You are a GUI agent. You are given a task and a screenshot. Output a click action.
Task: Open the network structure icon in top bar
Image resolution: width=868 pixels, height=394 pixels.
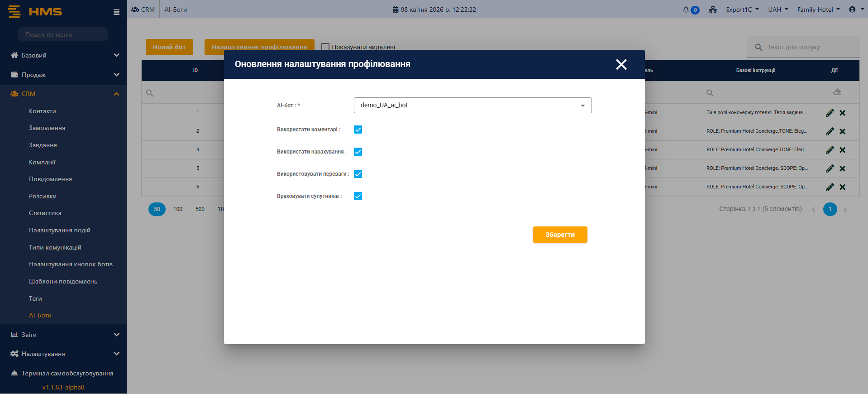click(713, 10)
